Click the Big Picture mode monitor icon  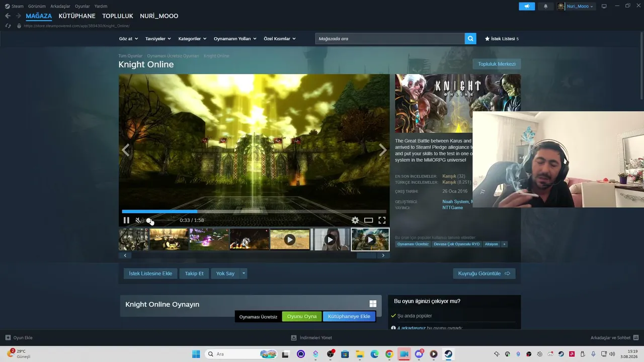coord(604,7)
